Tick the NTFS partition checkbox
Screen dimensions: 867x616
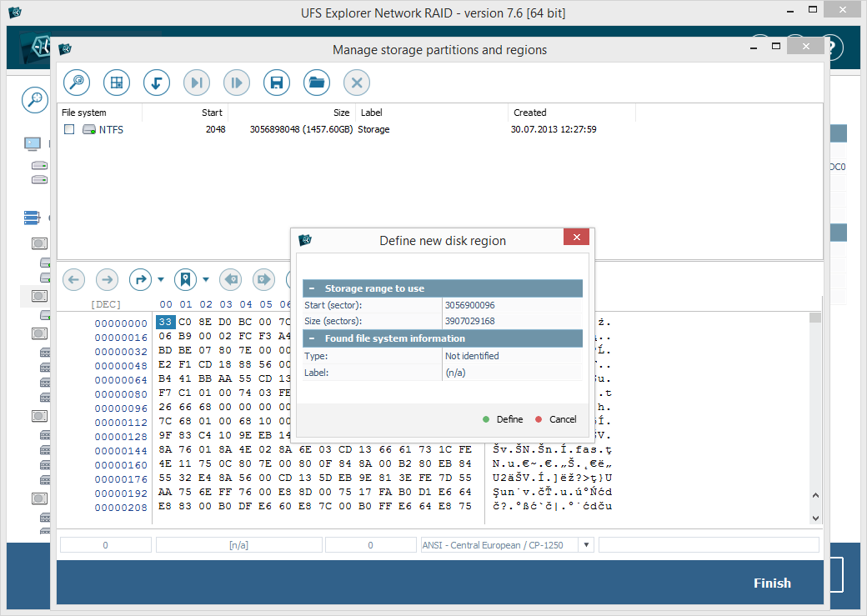click(x=69, y=129)
